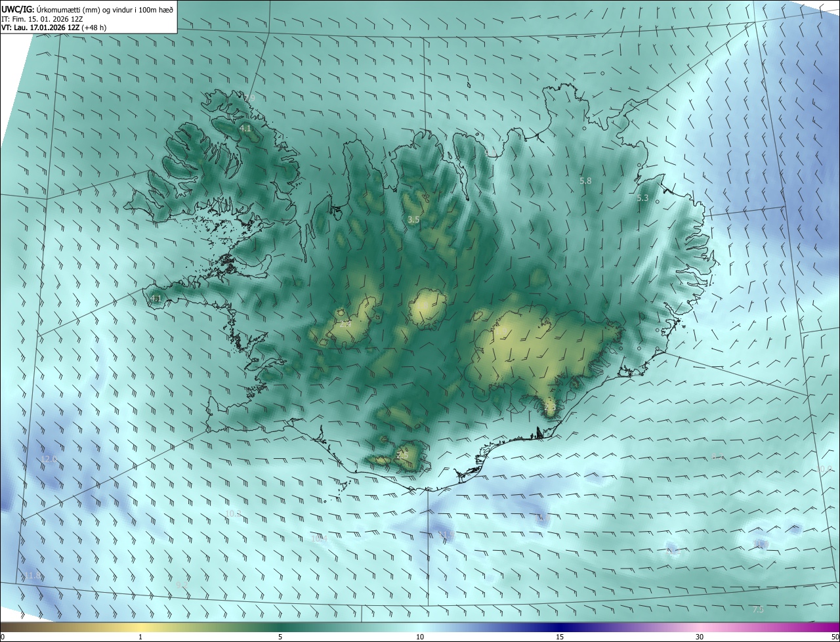This screenshot has height=642, width=840.
Task: Click the 12.0 value over the southwest sea
Action: click(x=49, y=459)
